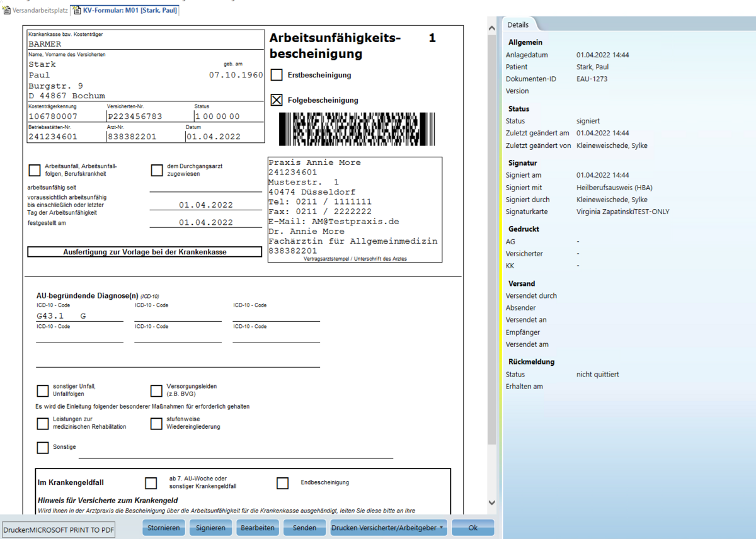Confirm with the Ok button
Viewport: 756px width, 539px height.
(x=473, y=528)
